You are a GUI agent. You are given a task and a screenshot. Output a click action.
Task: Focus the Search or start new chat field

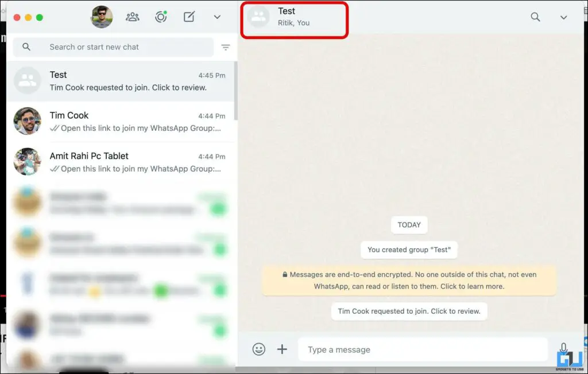[113, 47]
